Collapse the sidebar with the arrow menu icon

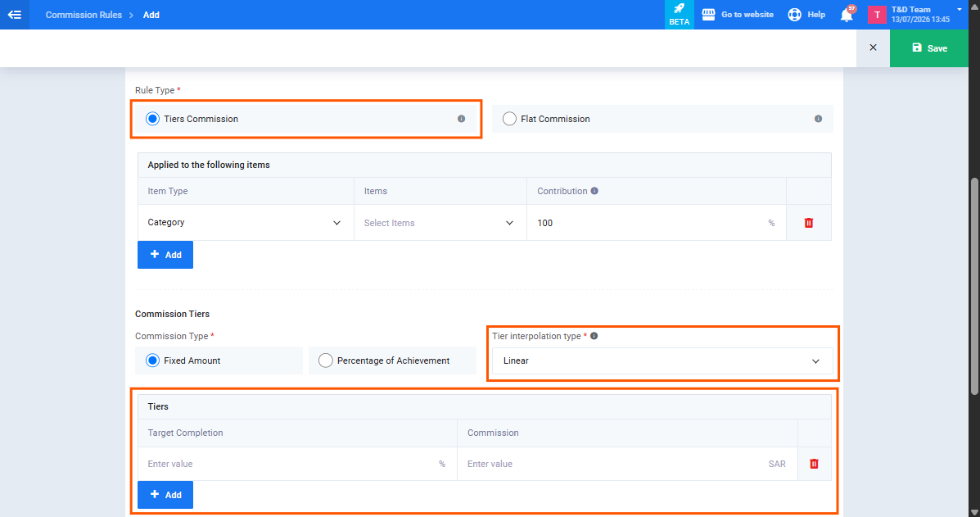pos(15,15)
